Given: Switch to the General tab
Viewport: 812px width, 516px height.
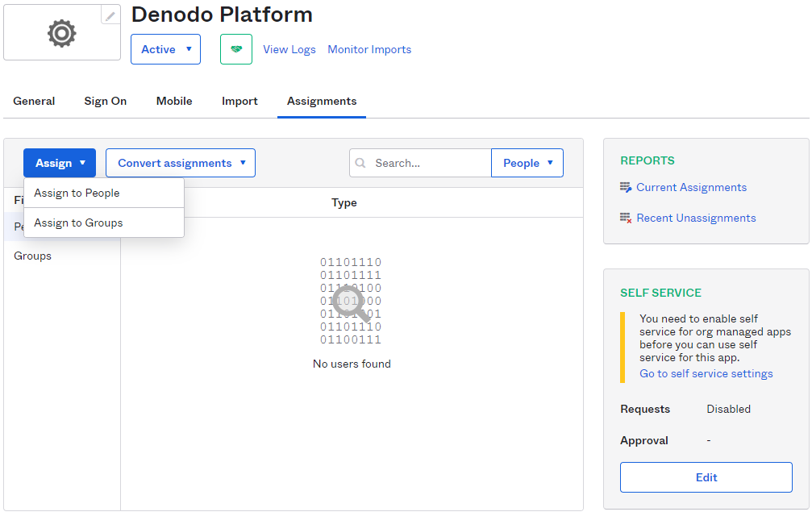Looking at the screenshot, I should click(34, 101).
